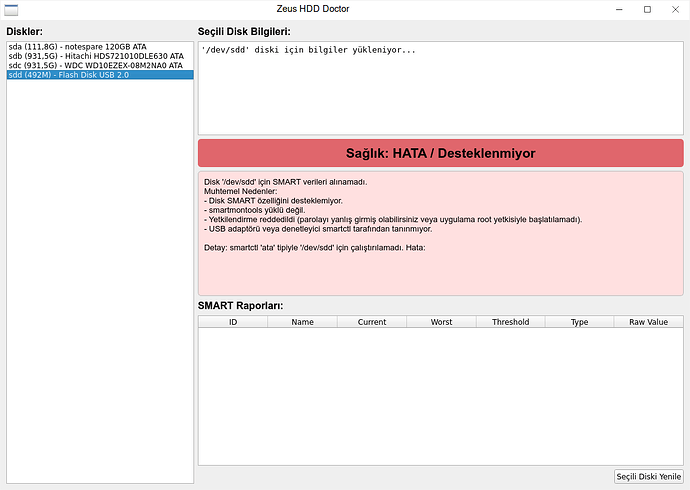Click the 'Yetkilendirme reddedildi' reason line
This screenshot has width=690, height=490.
pyautogui.click(x=393, y=219)
